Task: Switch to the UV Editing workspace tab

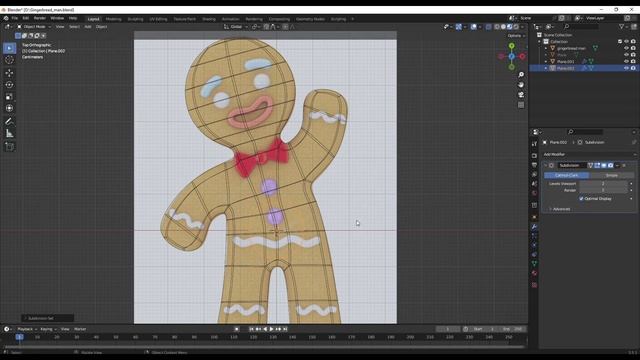Action: pos(158,19)
